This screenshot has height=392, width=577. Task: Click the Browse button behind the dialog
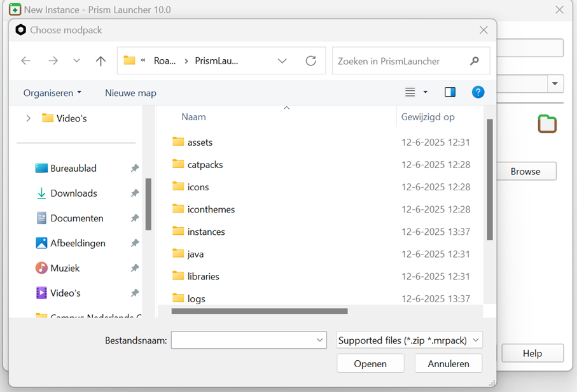tap(527, 171)
